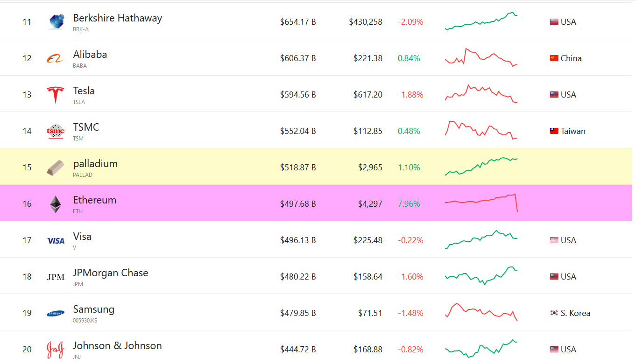Click the USA flag in Tesla row
Image resolution: width=636 pixels, height=364 pixels.
554,94
